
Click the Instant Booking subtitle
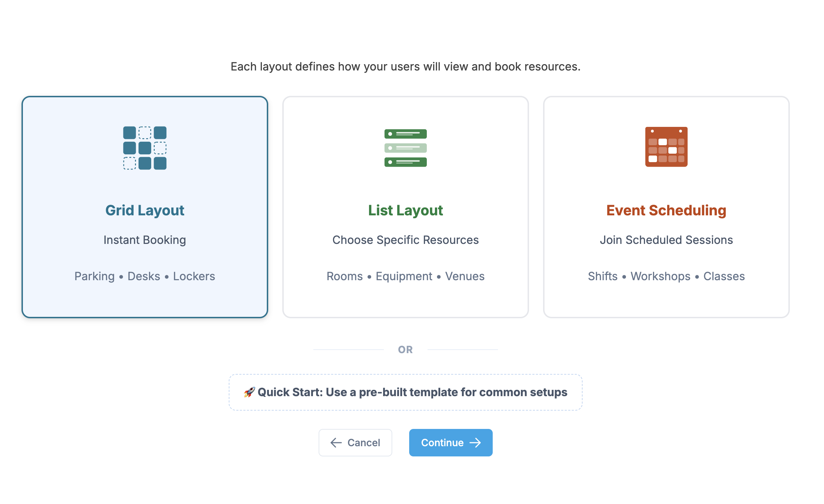(x=144, y=240)
